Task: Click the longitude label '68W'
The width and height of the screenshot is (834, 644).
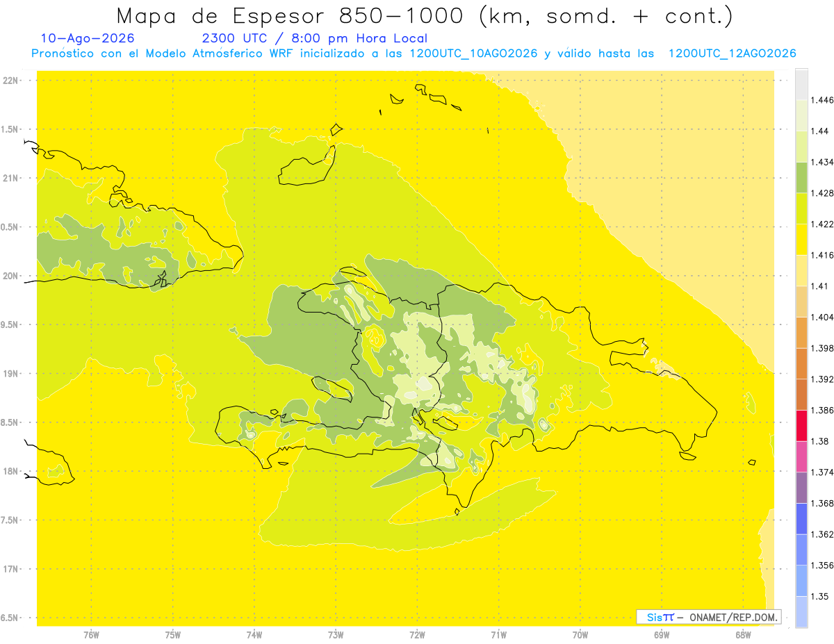Action: pos(743,635)
